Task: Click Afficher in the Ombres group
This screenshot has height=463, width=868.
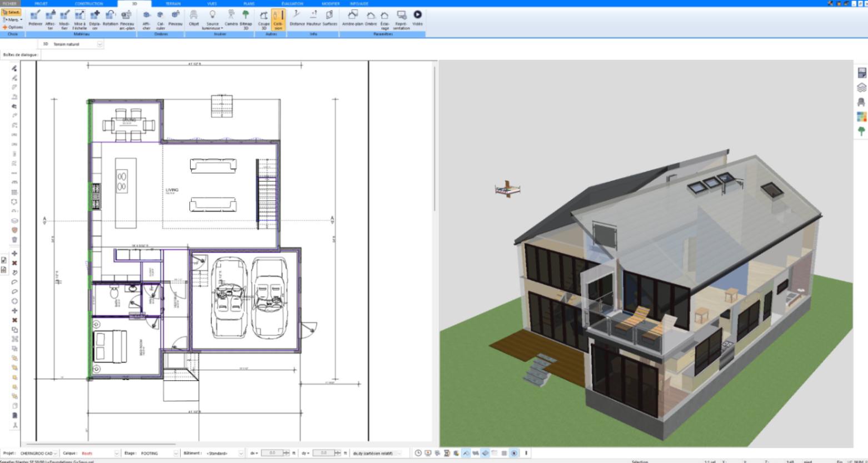Action: tap(146, 19)
